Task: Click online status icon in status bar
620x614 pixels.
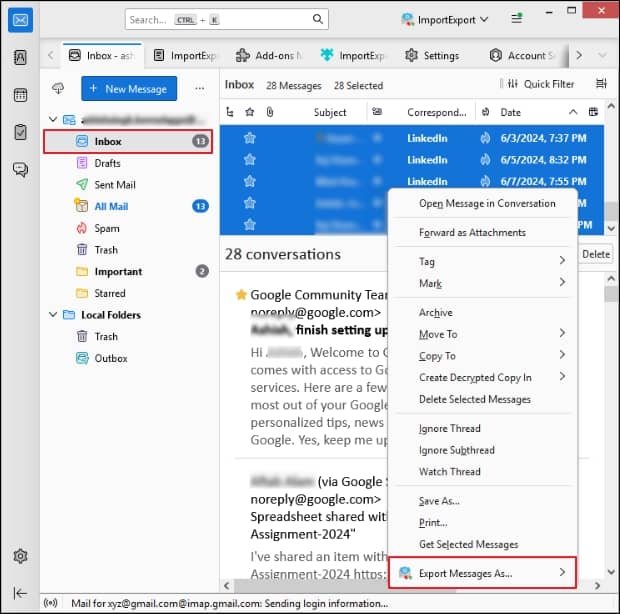Action: click(x=51, y=603)
